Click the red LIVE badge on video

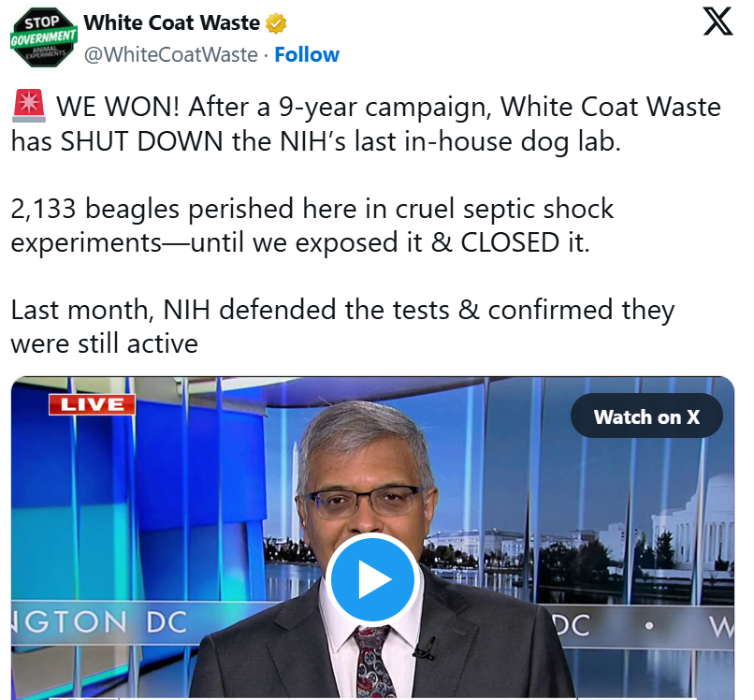point(92,404)
